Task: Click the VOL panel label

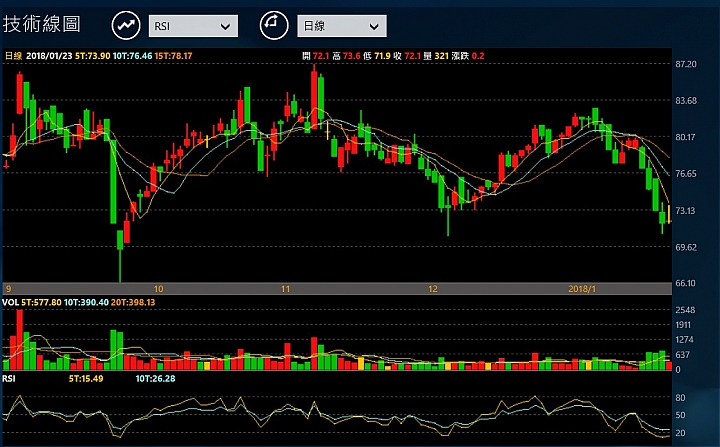Action: pos(10,302)
